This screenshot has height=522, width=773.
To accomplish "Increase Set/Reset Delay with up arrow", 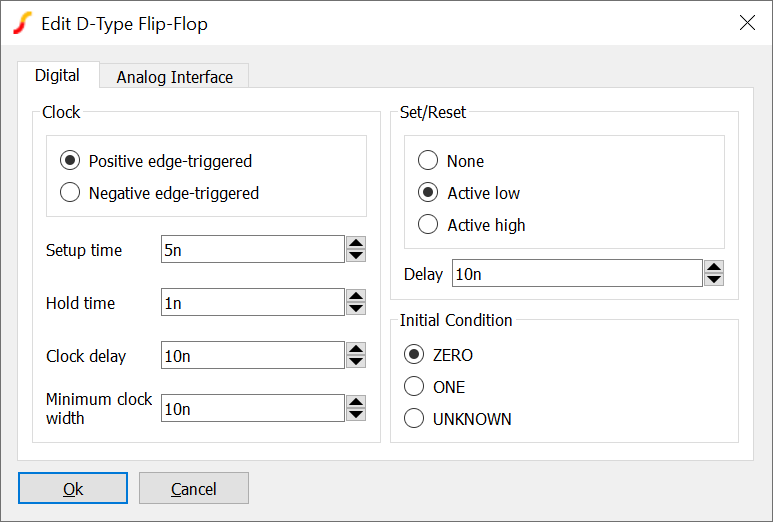I will 713,267.
